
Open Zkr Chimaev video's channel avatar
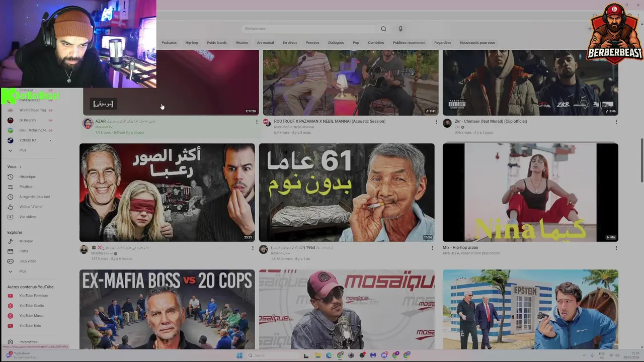tap(447, 124)
